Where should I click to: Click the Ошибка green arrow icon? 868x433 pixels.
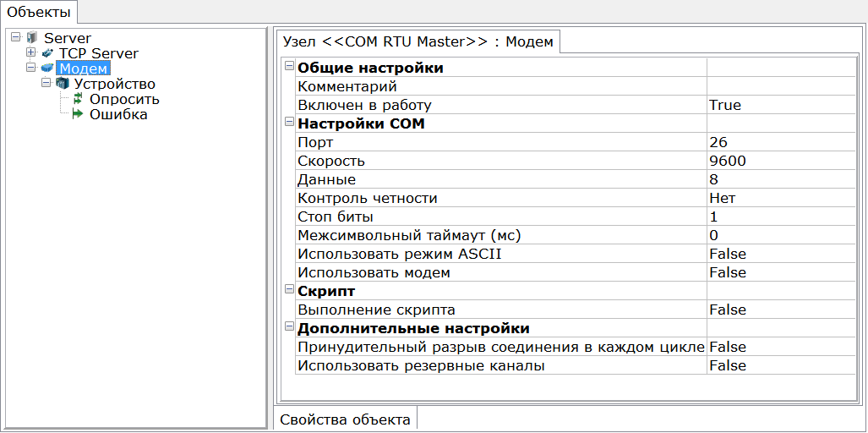coord(78,115)
